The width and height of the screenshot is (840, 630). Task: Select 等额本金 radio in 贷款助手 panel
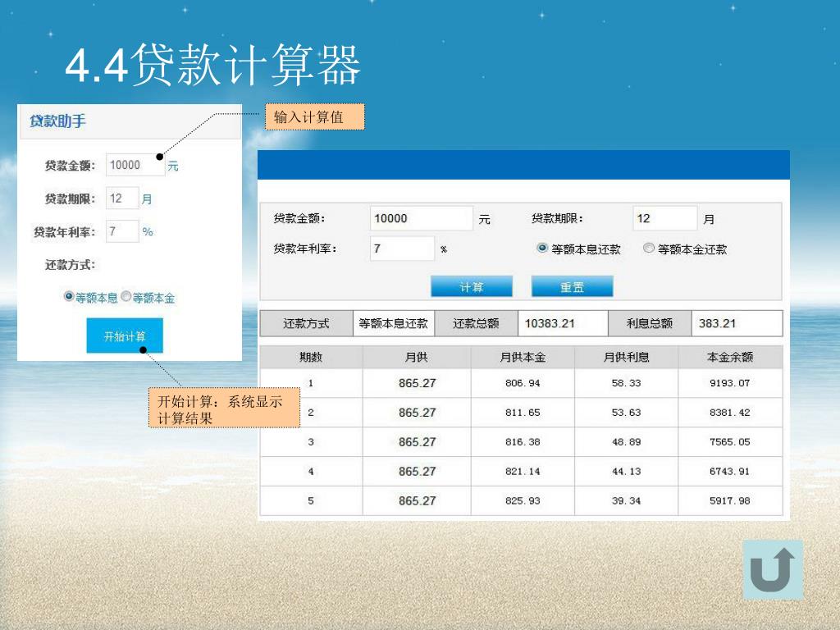click(x=126, y=295)
